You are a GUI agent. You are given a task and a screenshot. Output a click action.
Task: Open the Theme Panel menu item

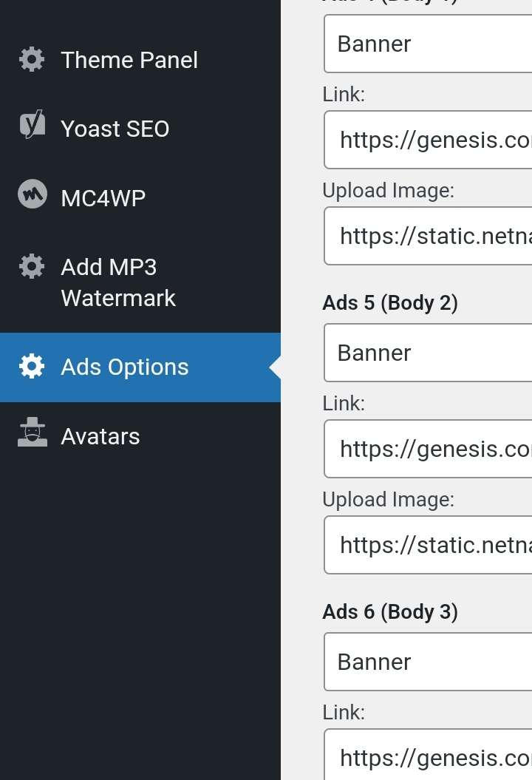pyautogui.click(x=140, y=60)
